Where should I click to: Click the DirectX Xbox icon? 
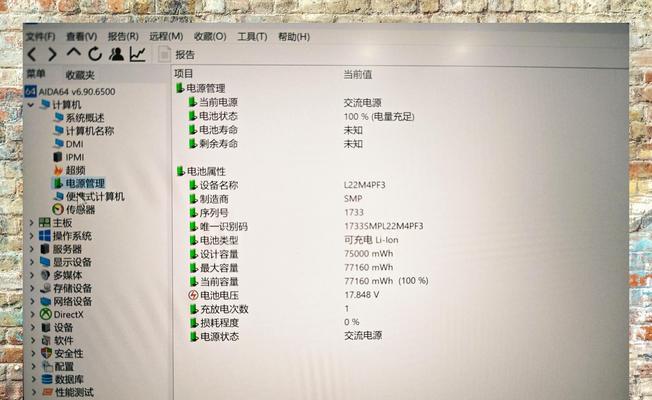(46, 314)
